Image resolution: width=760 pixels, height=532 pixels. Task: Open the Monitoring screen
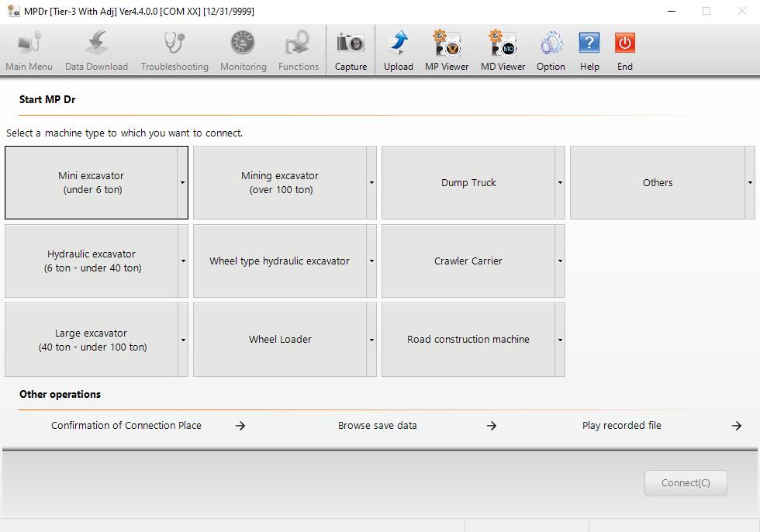pos(243,48)
